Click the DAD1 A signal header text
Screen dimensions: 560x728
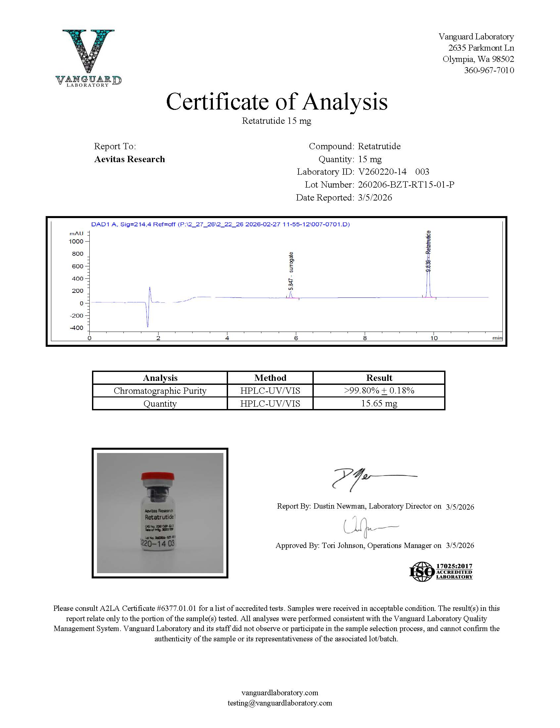[220, 224]
